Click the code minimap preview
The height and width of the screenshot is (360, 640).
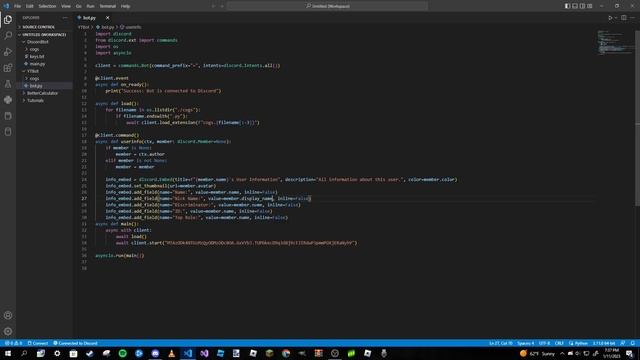(x=615, y=43)
